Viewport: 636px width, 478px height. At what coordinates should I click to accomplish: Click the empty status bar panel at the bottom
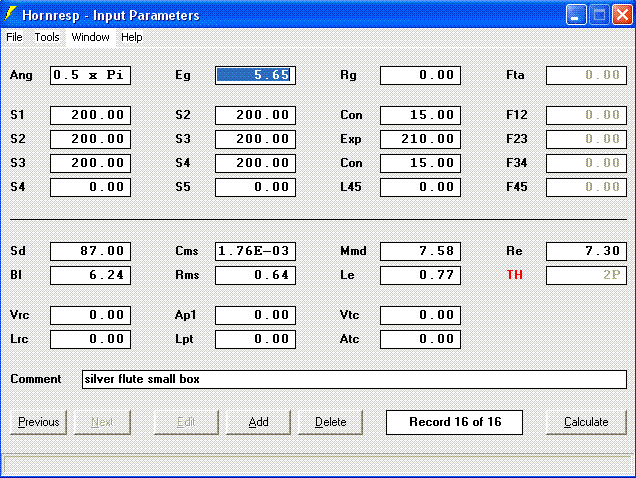click(318, 465)
